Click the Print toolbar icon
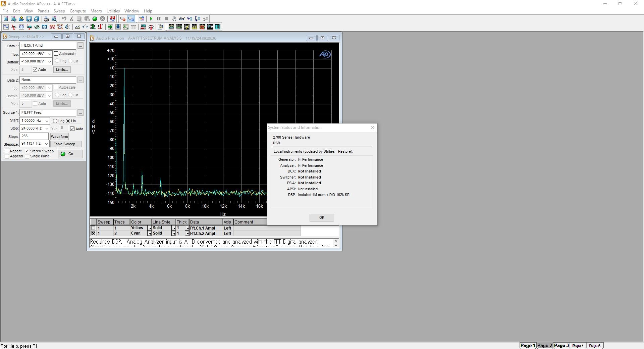The image size is (644, 349). coord(46,19)
